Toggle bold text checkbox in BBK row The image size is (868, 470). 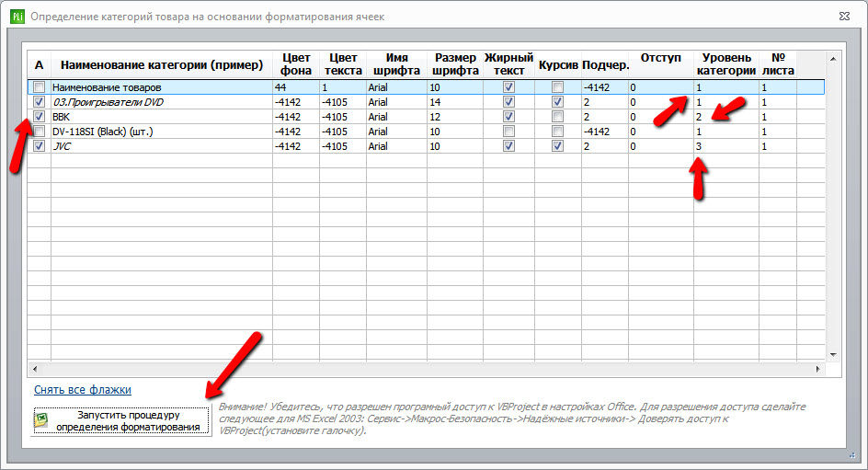(508, 117)
